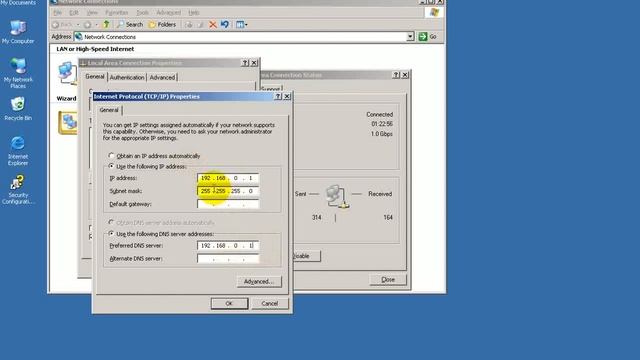Close the TCP/IP Properties dialog

287,96
